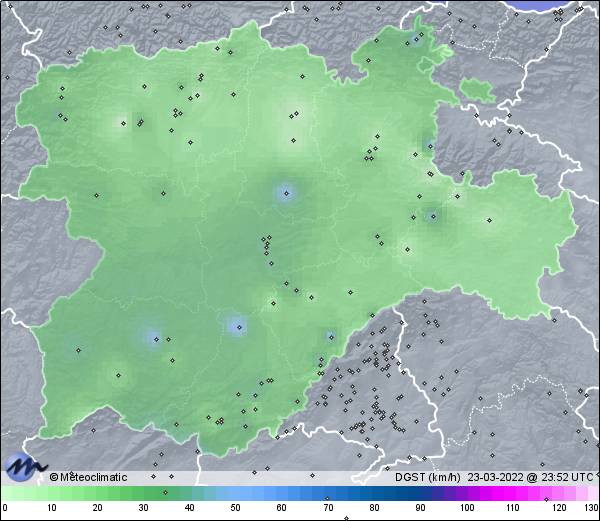Click the scale label 50
Screen dimensions: 600x521
click(x=235, y=508)
